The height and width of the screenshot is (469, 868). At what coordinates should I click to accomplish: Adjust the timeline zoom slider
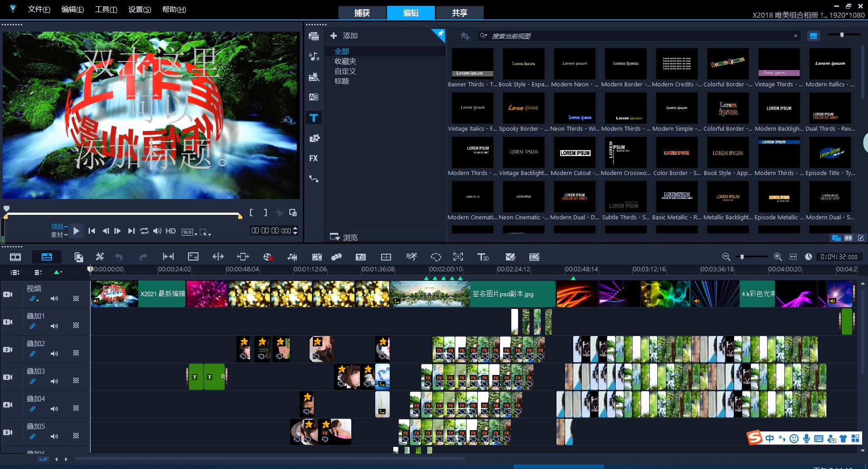[742, 256]
